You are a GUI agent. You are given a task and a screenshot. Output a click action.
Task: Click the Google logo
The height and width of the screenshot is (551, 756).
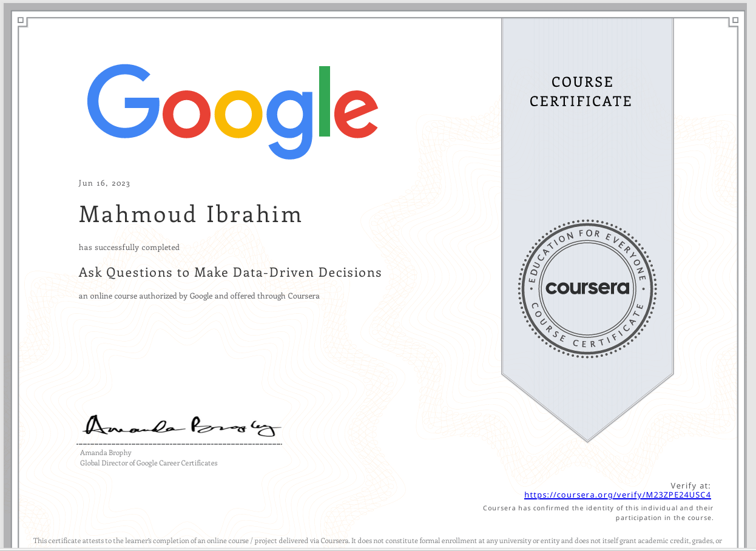click(x=232, y=112)
